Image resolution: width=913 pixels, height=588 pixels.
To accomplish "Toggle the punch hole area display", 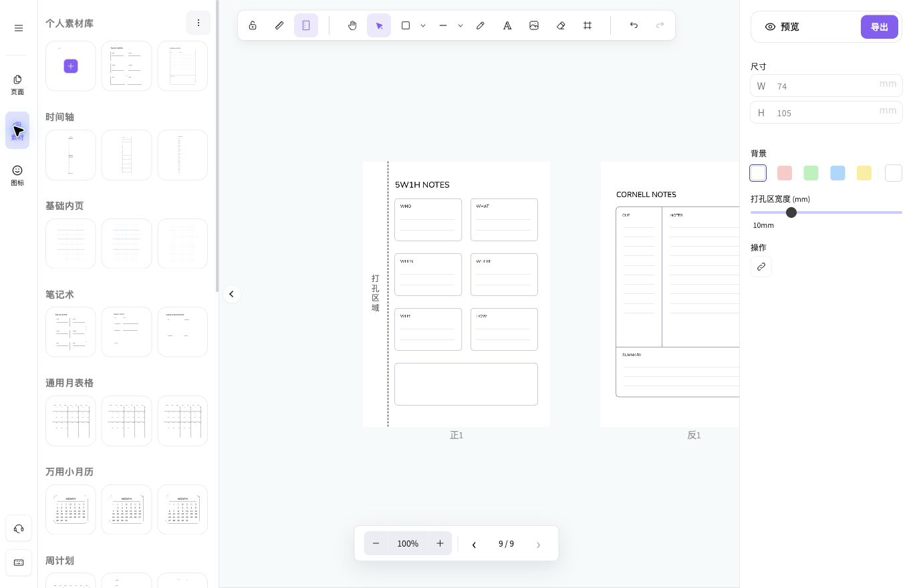I will click(306, 25).
